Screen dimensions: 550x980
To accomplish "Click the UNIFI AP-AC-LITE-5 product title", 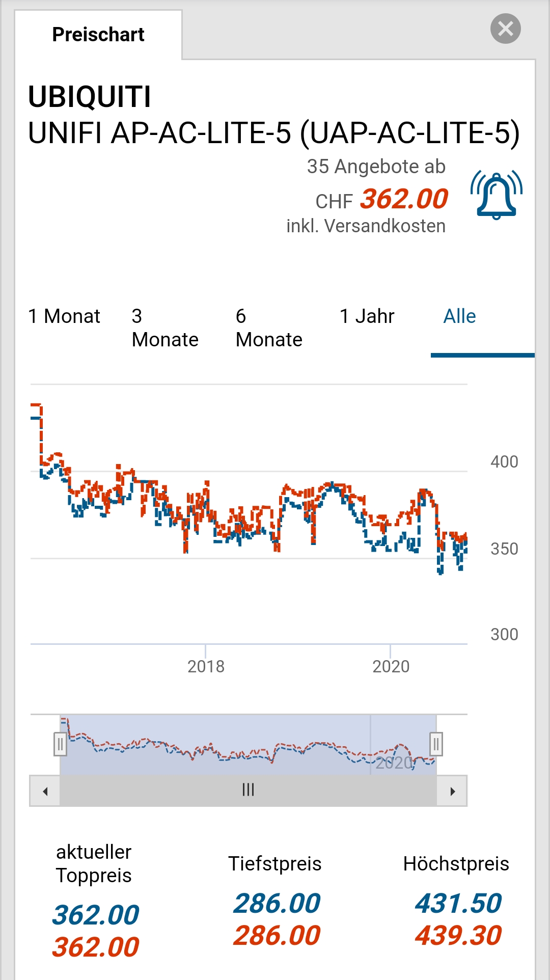I will (x=273, y=133).
